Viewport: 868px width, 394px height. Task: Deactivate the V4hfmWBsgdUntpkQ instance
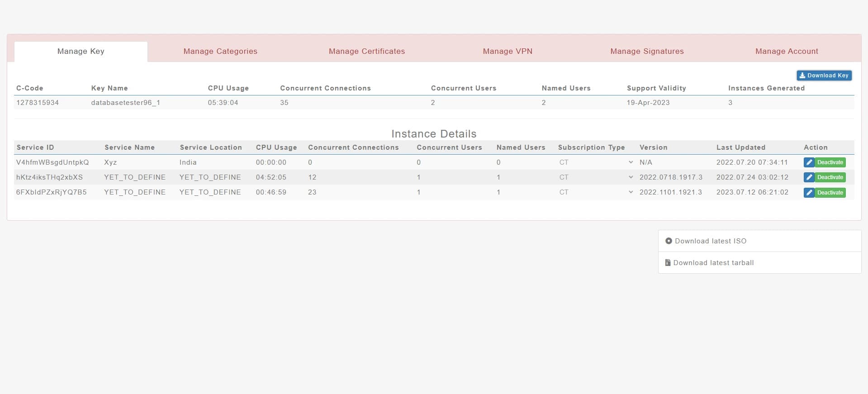(x=830, y=162)
